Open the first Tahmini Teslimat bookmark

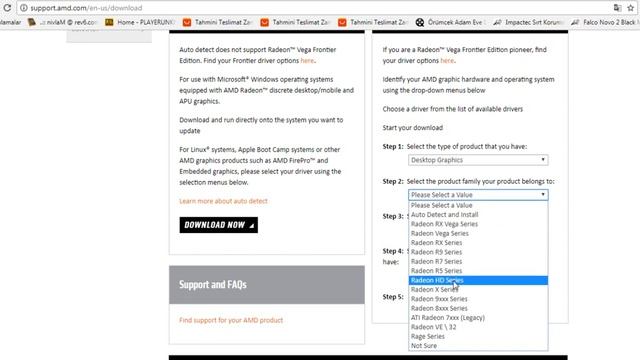click(217, 22)
